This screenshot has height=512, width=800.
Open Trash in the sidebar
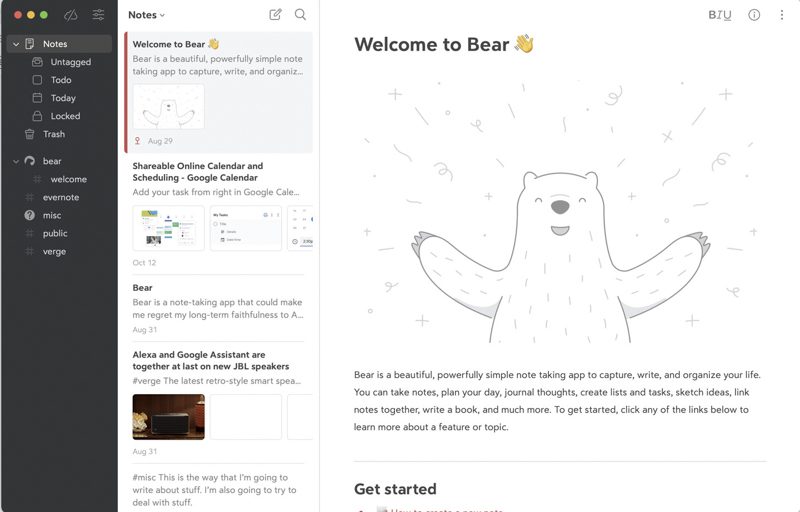(54, 134)
